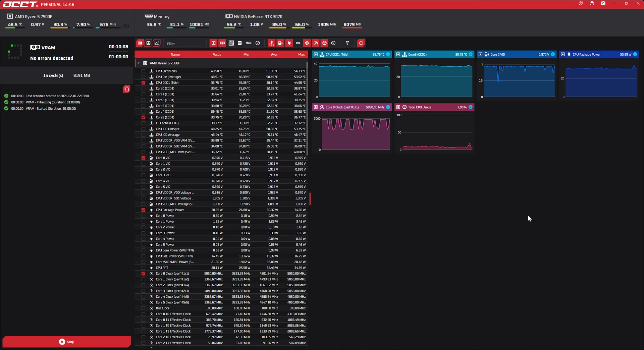Show info for CPU Package Power graph

point(635,54)
